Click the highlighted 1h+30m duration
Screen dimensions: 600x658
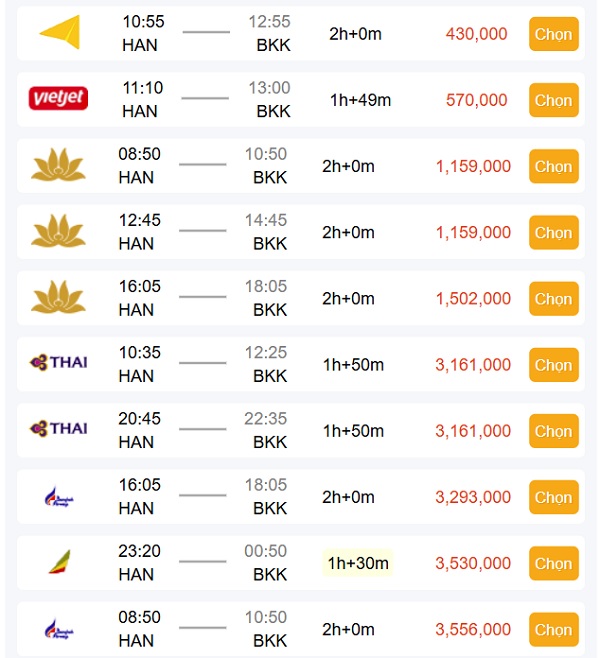pyautogui.click(x=358, y=563)
